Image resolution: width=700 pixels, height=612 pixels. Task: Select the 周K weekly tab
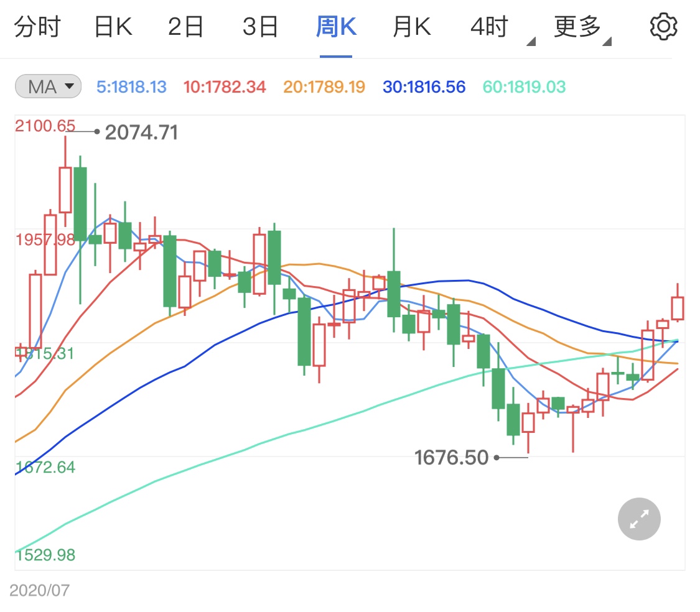pos(336,27)
